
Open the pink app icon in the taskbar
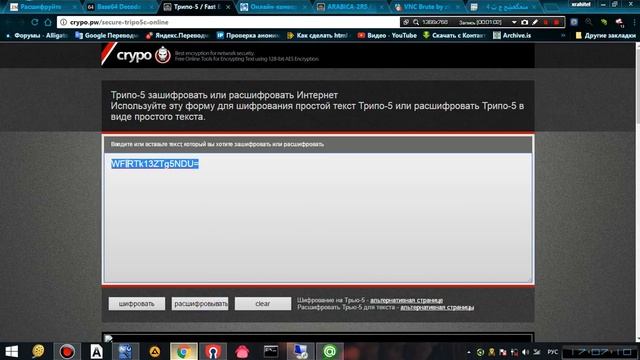tap(242, 351)
